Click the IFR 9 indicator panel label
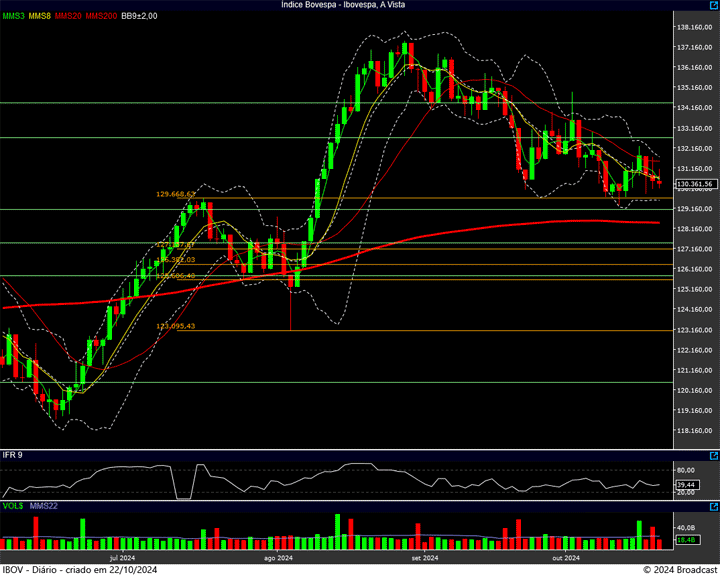The height and width of the screenshot is (575, 720). click(x=13, y=456)
